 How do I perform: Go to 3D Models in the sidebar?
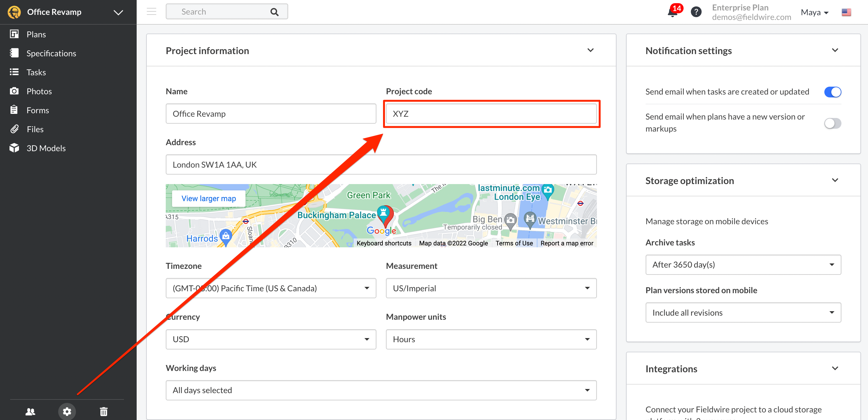click(46, 148)
